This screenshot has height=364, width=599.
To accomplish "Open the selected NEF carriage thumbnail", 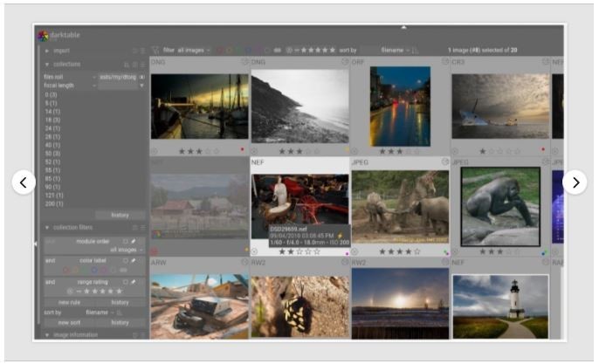I will pyautogui.click(x=299, y=206).
